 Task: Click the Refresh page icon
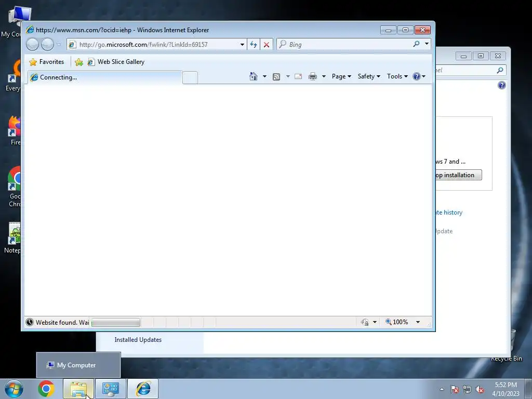point(254,45)
